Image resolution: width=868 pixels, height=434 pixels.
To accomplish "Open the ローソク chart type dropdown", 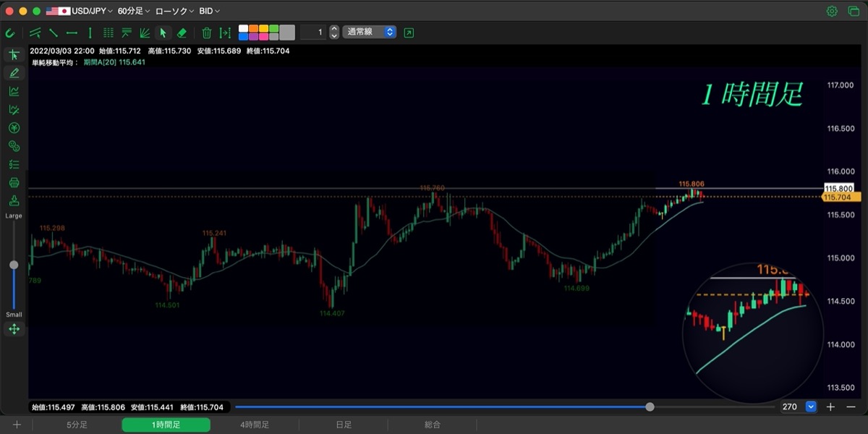I will point(174,11).
